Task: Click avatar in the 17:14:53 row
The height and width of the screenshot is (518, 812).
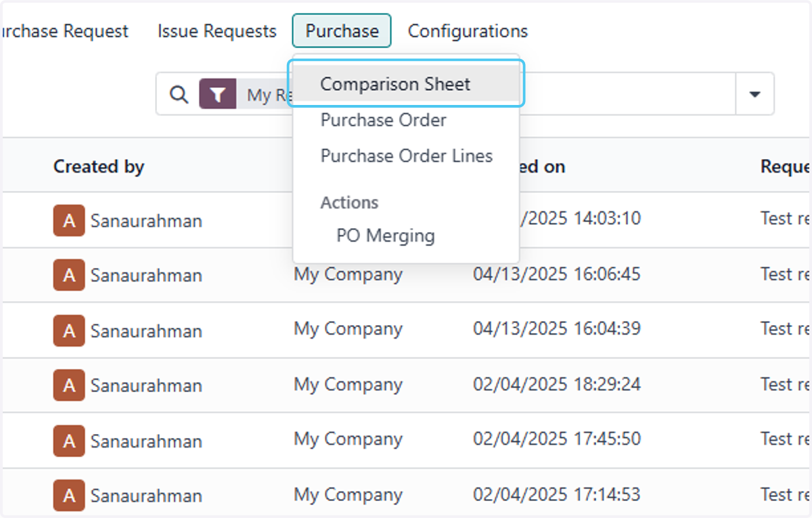Action: tap(69, 496)
